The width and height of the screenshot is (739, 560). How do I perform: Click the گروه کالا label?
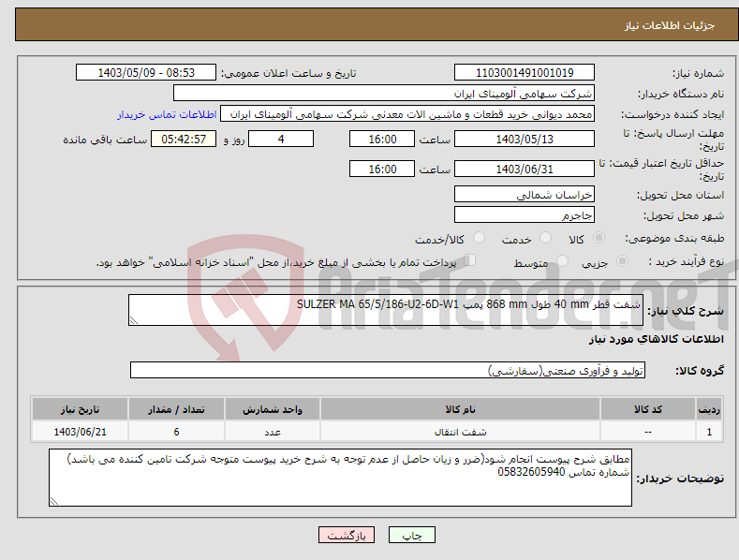point(700,371)
